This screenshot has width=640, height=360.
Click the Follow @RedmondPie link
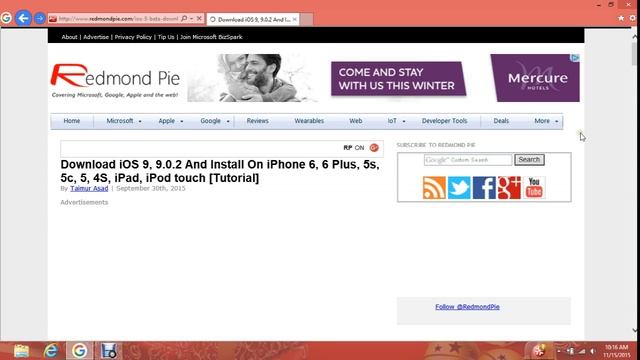[467, 307]
